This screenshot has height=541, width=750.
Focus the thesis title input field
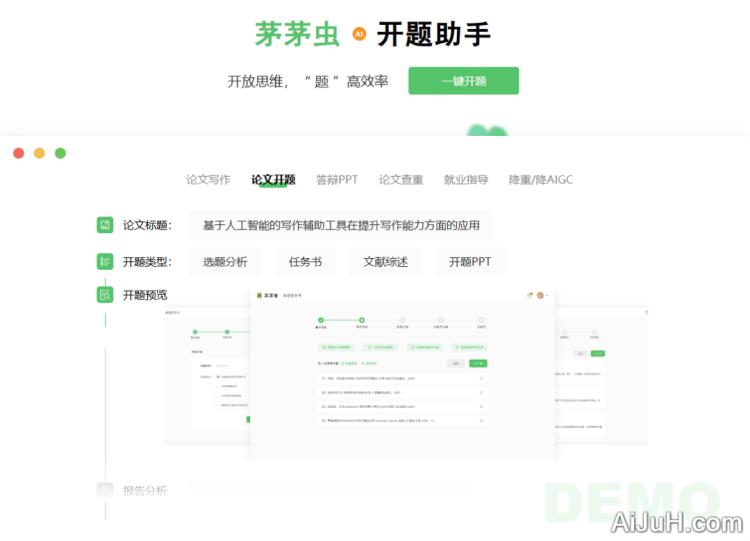point(341,225)
